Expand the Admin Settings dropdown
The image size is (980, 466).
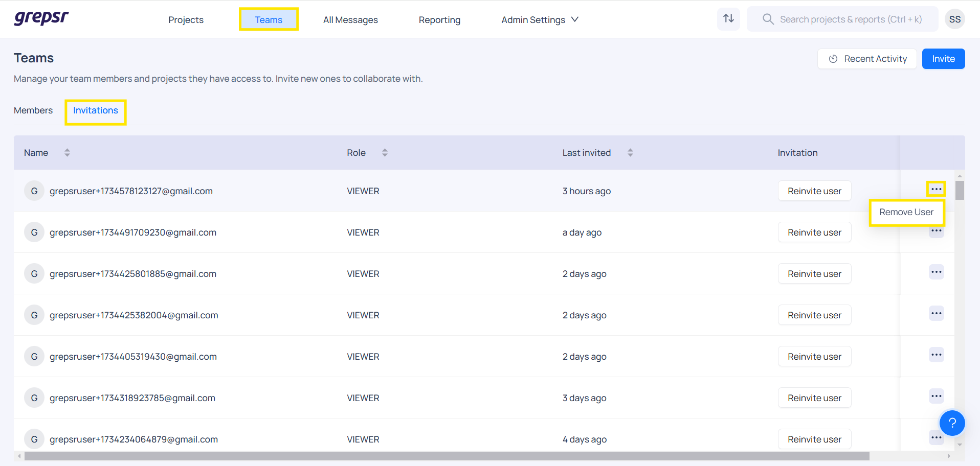click(540, 20)
